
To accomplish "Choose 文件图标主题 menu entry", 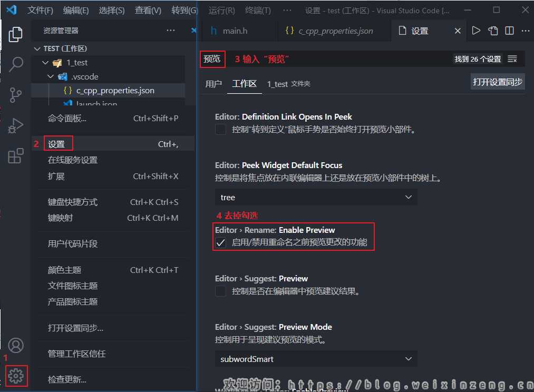I will click(x=113, y=286).
